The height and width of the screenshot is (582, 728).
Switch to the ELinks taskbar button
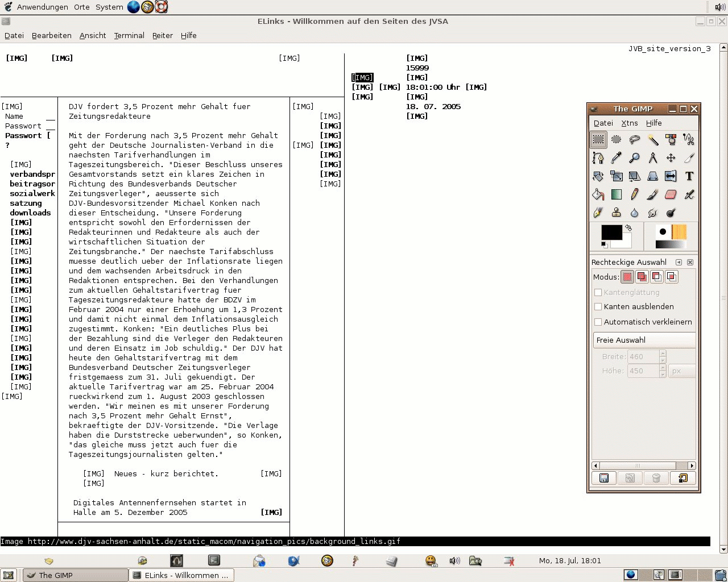181,575
